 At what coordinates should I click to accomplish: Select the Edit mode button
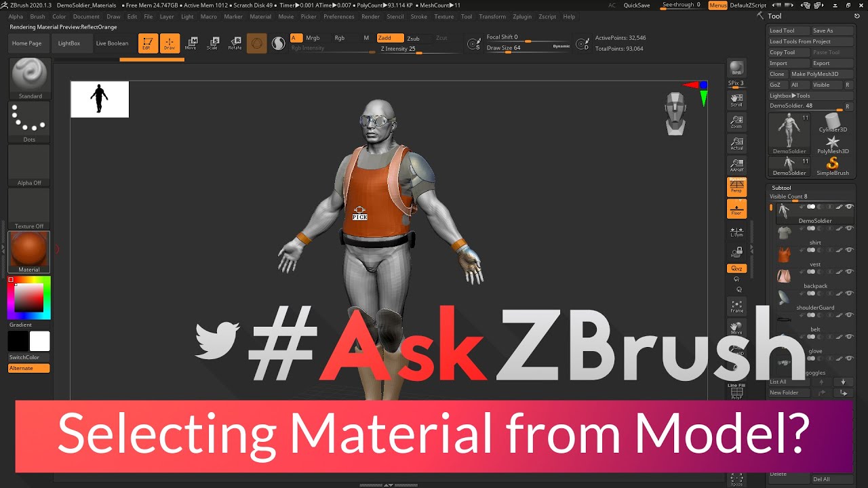tap(146, 43)
